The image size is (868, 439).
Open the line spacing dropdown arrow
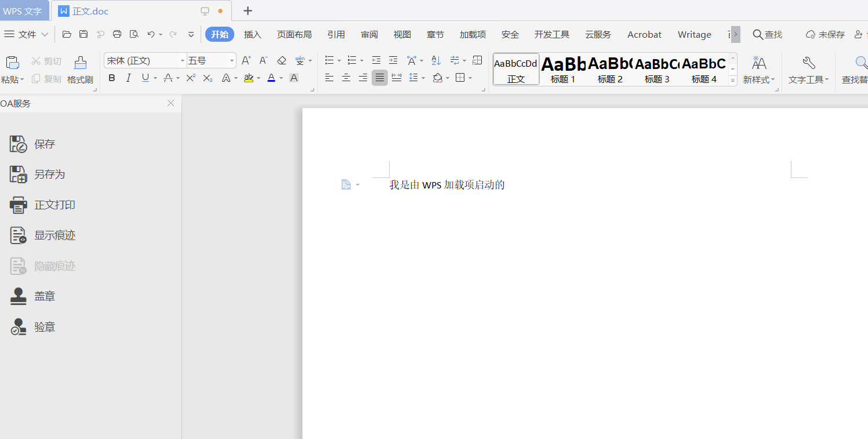tap(423, 78)
